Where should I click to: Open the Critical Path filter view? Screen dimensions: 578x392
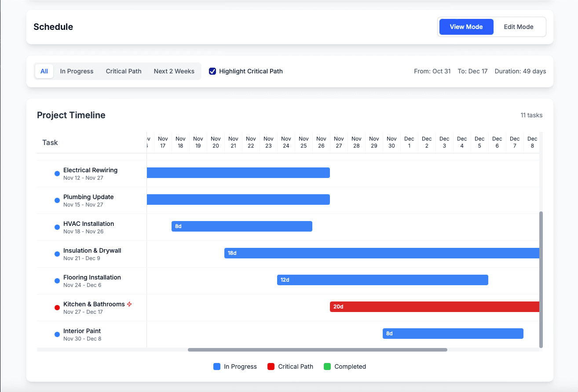point(123,71)
